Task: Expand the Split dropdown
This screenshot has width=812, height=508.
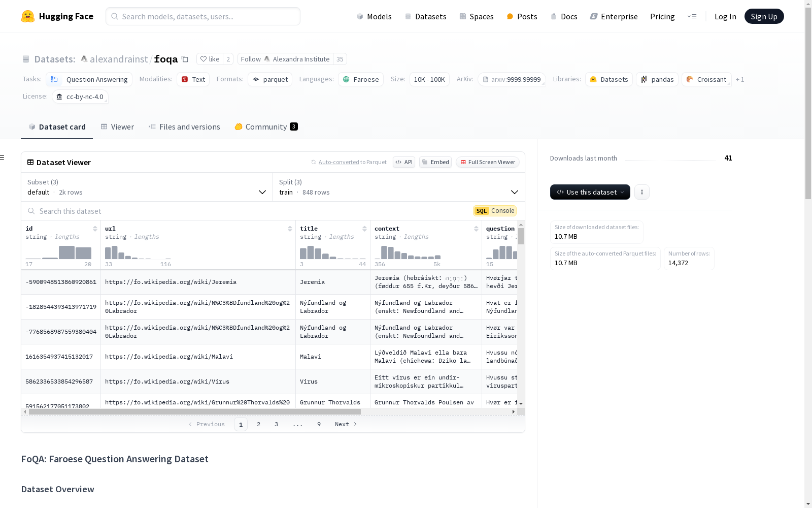Action: 399,187
